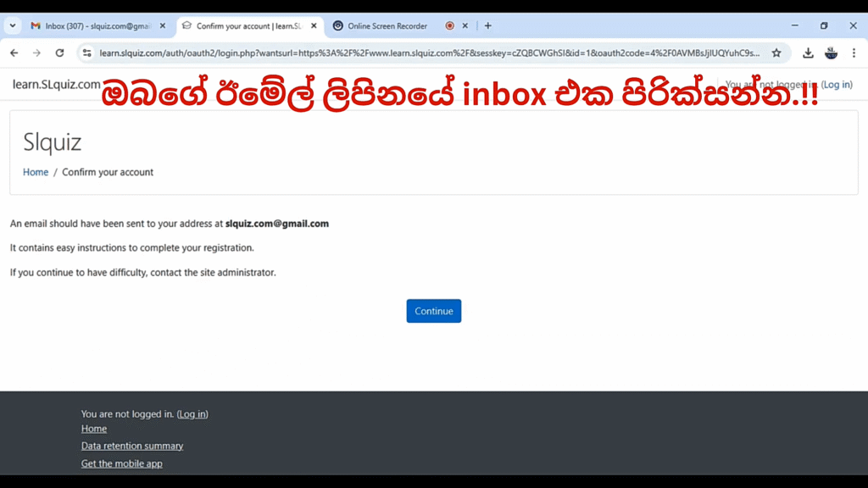868x488 pixels.
Task: View site information icon in address bar
Action: 87,53
